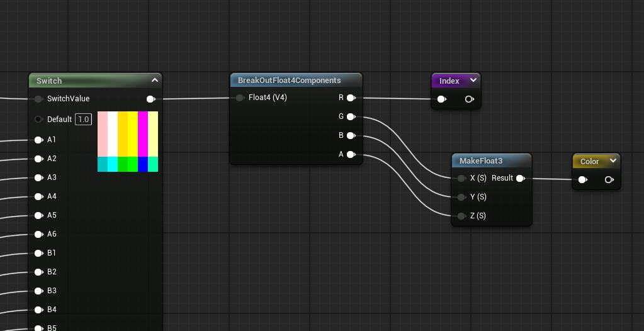Image resolution: width=644 pixels, height=331 pixels.
Task: Click the Color node filled input pin
Action: [x=583, y=179]
